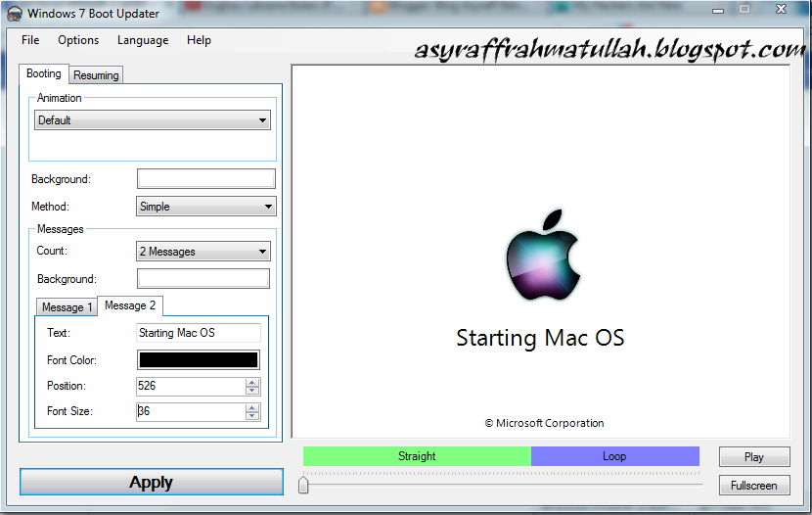The width and height of the screenshot is (812, 515).
Task: Click the Starting Mac OS preview text
Action: click(x=540, y=339)
